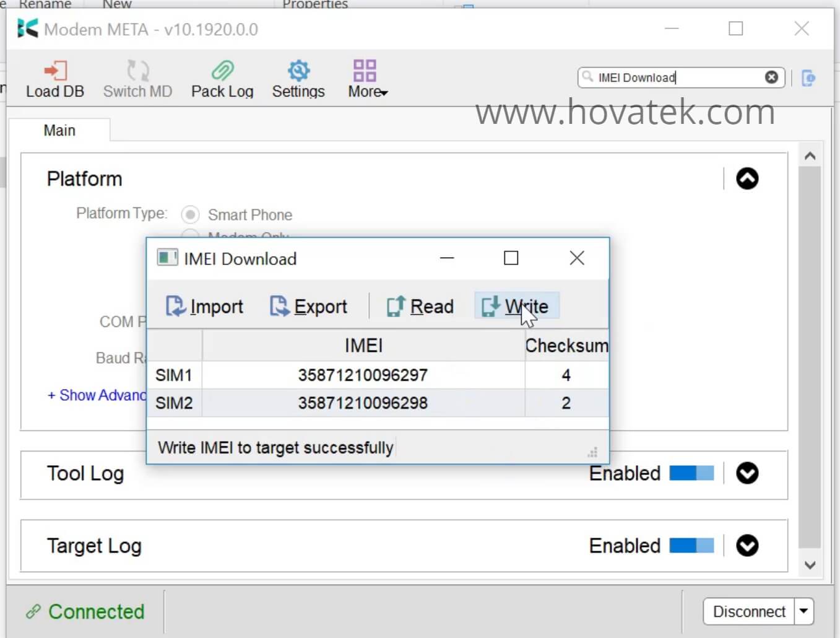The height and width of the screenshot is (638, 840).
Task: Open the Pack Log tool
Action: coord(222,78)
